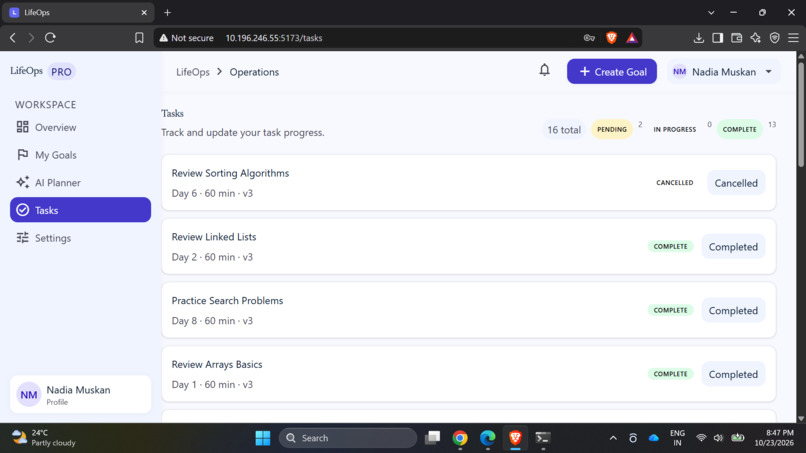Click the LifeOps breadcrumb link
The image size is (806, 453).
[x=193, y=72]
